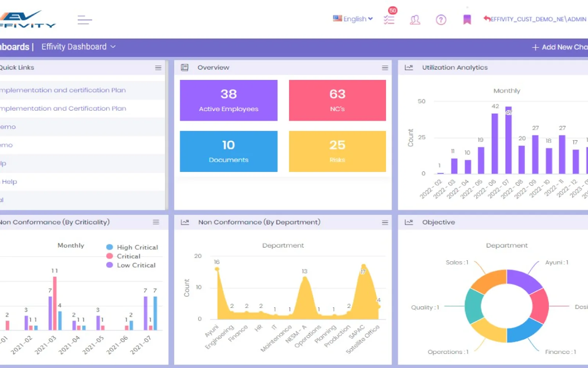Click the admin username in header
The height and width of the screenshot is (368, 588).
tap(538, 19)
